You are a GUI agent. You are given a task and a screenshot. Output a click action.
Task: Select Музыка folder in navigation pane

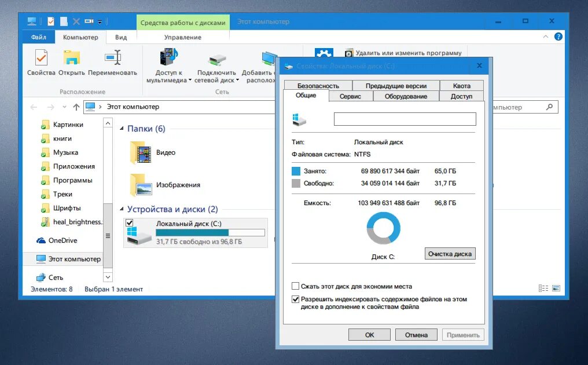point(60,152)
